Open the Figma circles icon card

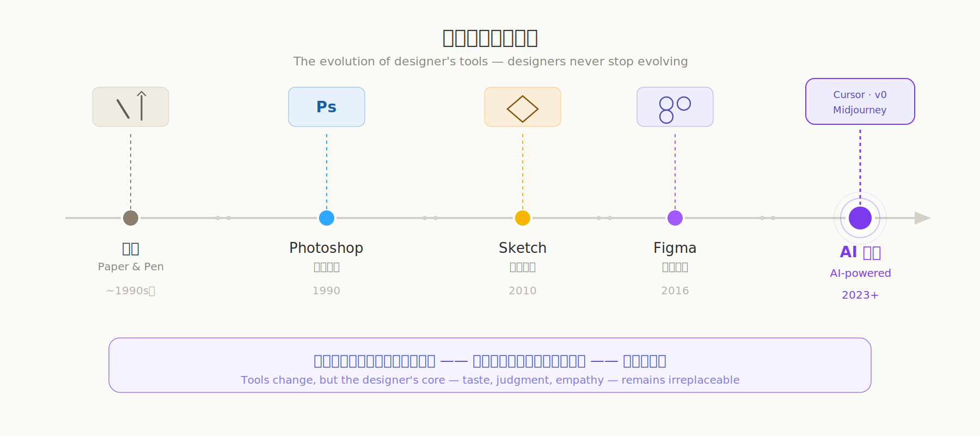pyautogui.click(x=675, y=107)
